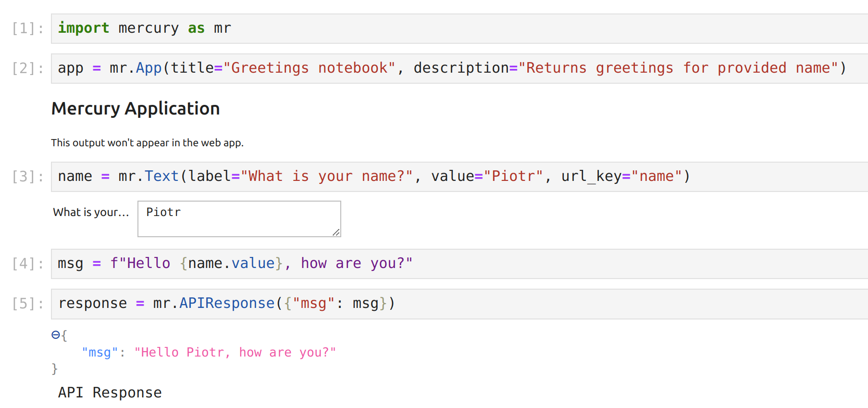Click the text area resize handle

(x=336, y=232)
